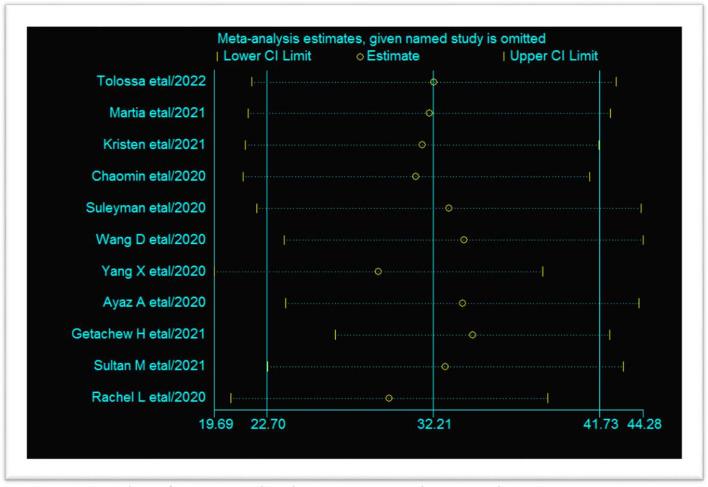Click the axis value 32.21

point(434,424)
